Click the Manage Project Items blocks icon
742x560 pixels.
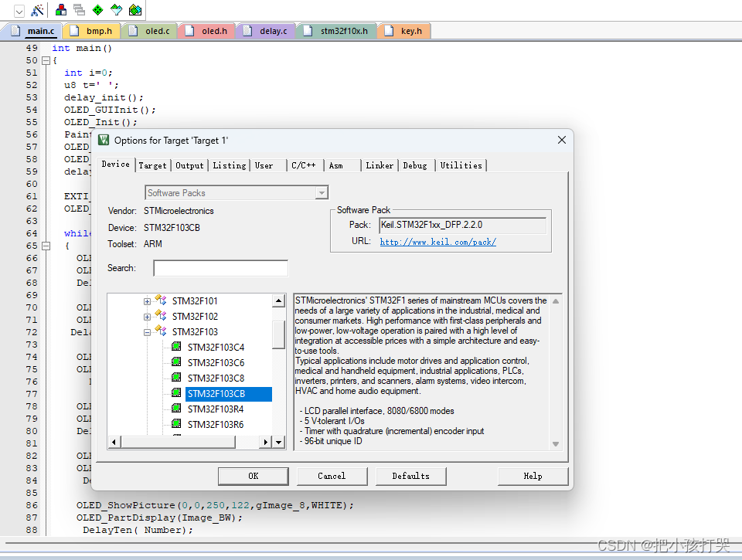pyautogui.click(x=61, y=10)
